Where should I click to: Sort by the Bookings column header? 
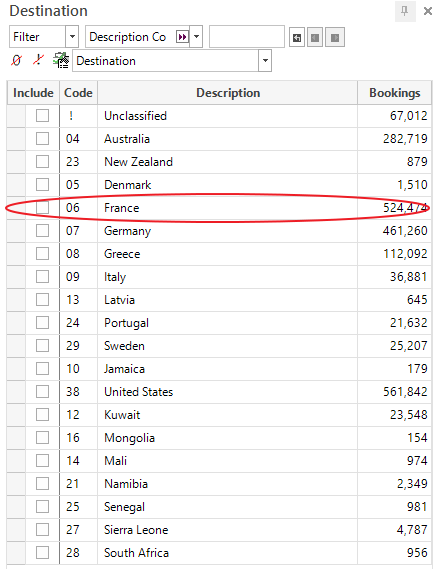pyautogui.click(x=395, y=93)
